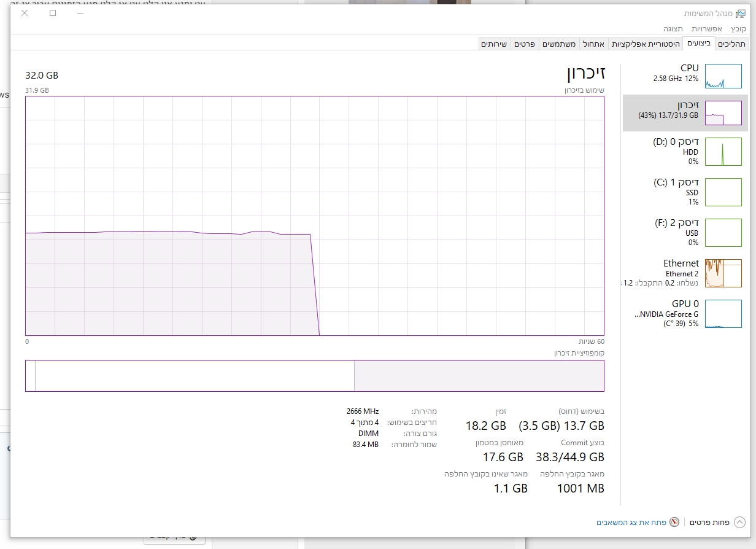Select the CPU performance graph thumbnail
The height and width of the screenshot is (549, 756).
coord(723,76)
